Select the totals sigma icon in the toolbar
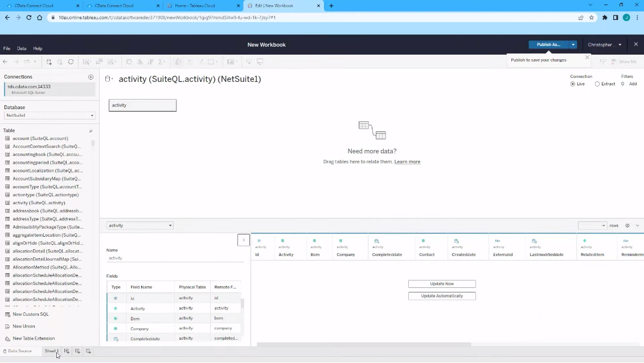The width and height of the screenshot is (644, 363). tap(161, 61)
